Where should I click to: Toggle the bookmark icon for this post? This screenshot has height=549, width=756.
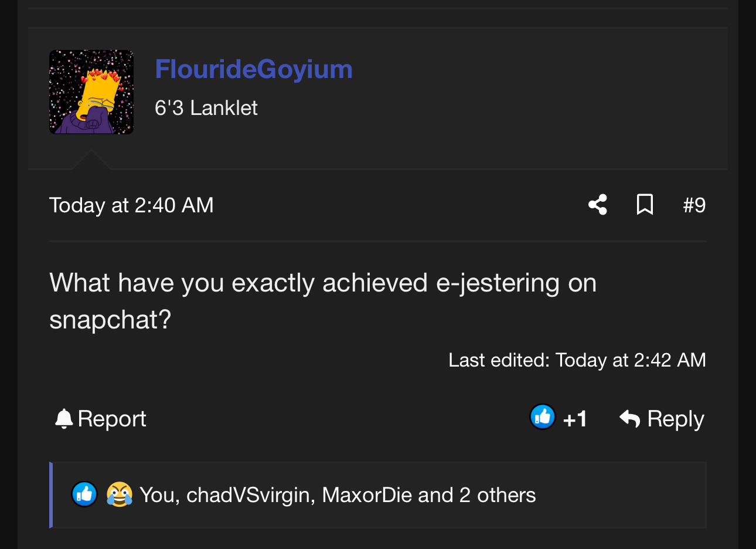(645, 205)
